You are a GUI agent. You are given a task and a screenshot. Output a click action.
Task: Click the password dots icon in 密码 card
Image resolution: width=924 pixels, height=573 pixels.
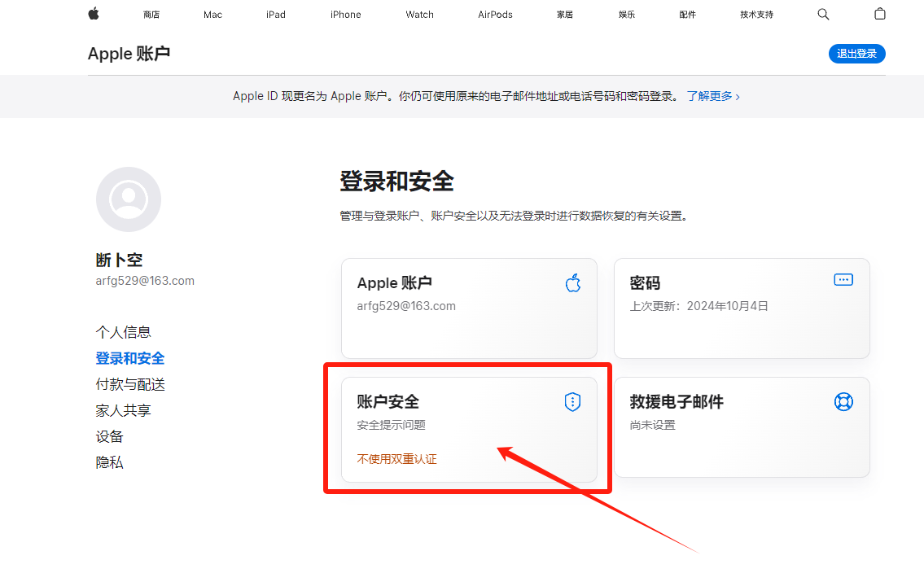pos(843,280)
